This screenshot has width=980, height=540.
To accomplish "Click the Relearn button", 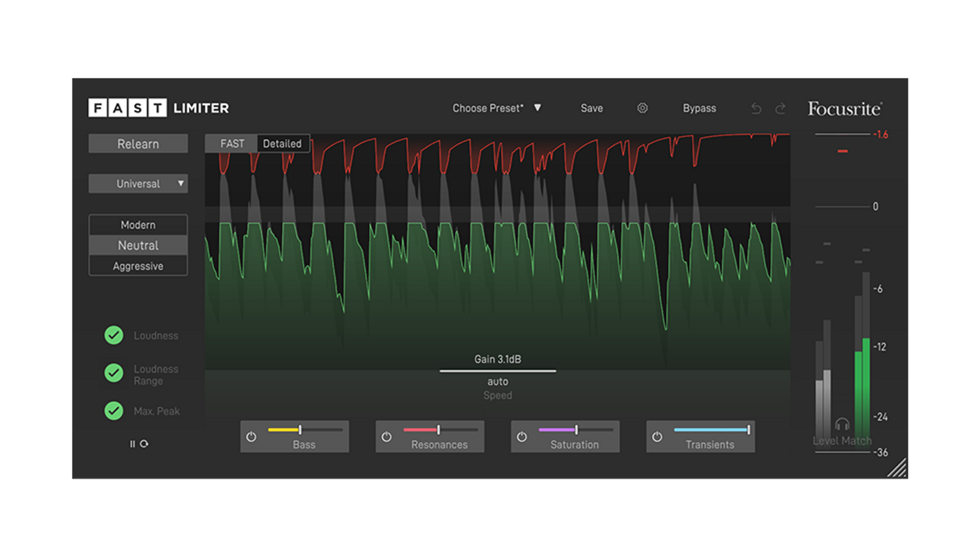I will (138, 144).
